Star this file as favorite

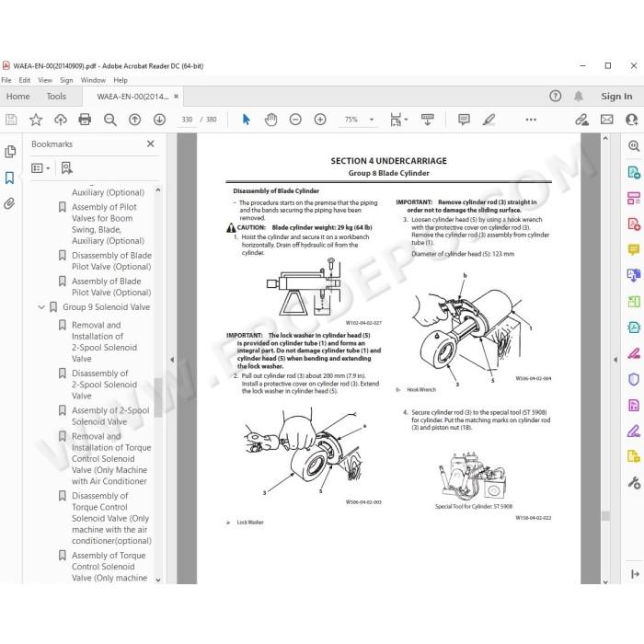coord(36,120)
